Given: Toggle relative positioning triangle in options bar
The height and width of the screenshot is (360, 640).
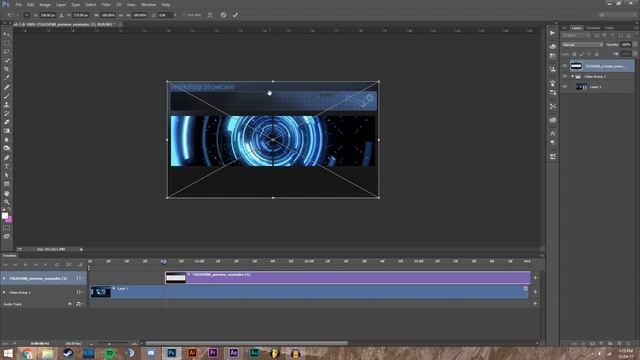Looking at the screenshot, I should tap(61, 15).
